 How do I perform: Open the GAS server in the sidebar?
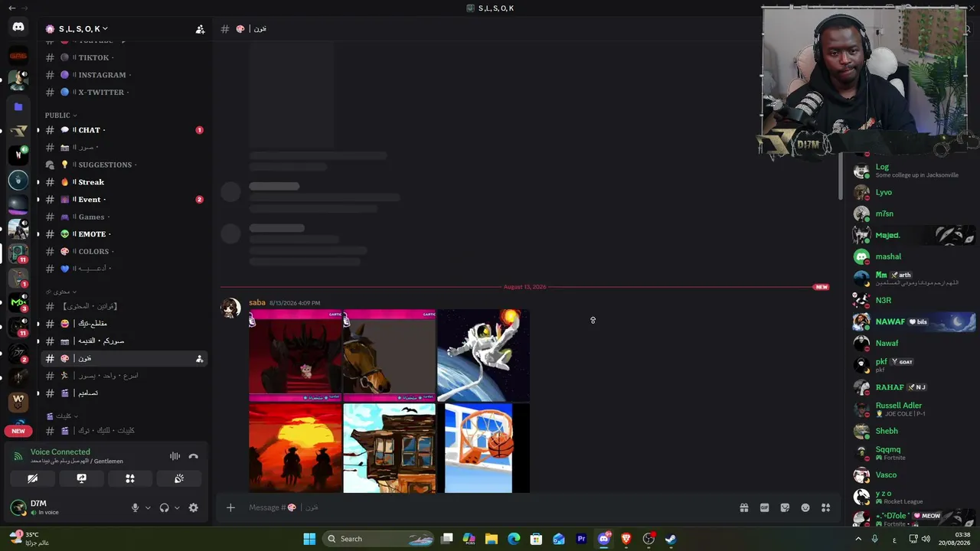18,55
